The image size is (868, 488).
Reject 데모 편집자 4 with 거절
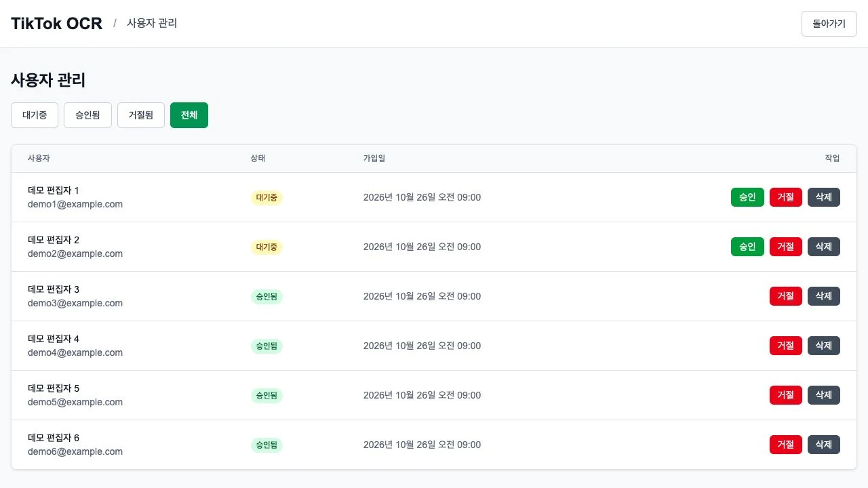point(786,346)
